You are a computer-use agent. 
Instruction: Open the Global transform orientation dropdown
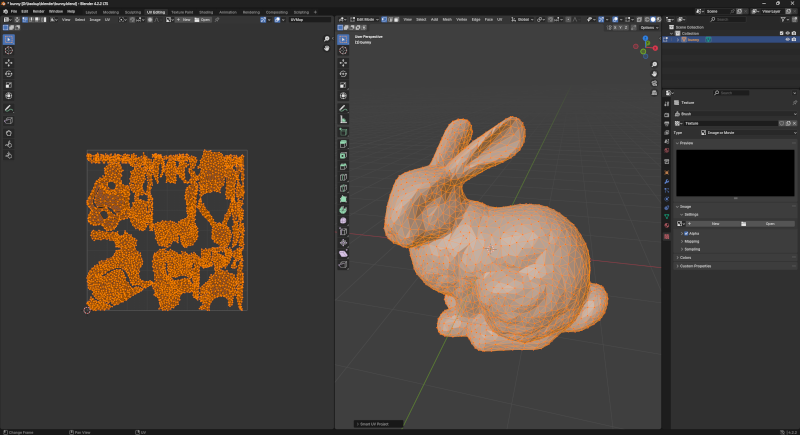point(522,19)
